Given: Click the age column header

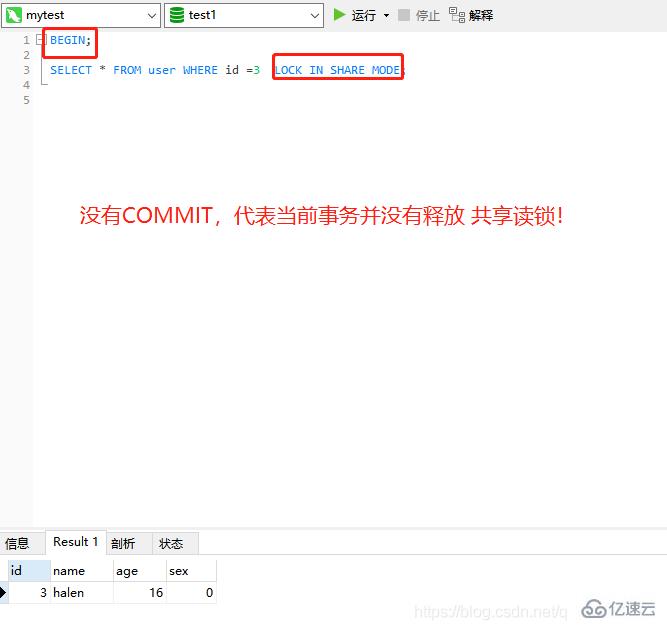Looking at the screenshot, I should [140, 570].
